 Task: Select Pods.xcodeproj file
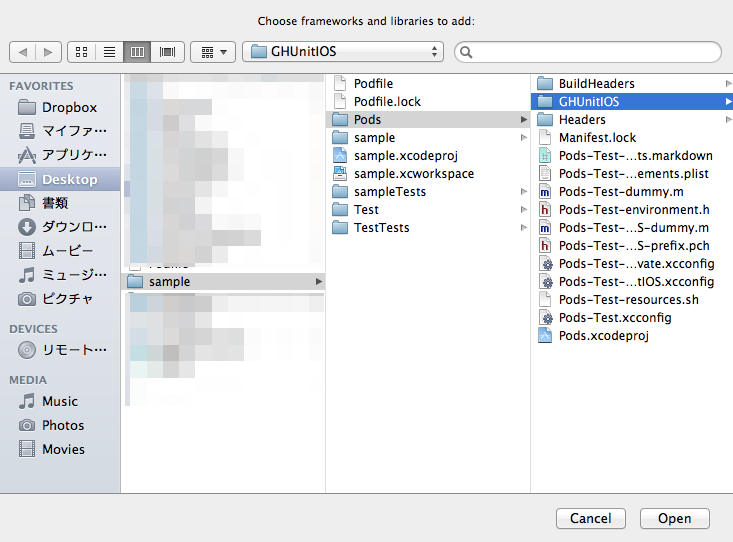(x=632, y=336)
